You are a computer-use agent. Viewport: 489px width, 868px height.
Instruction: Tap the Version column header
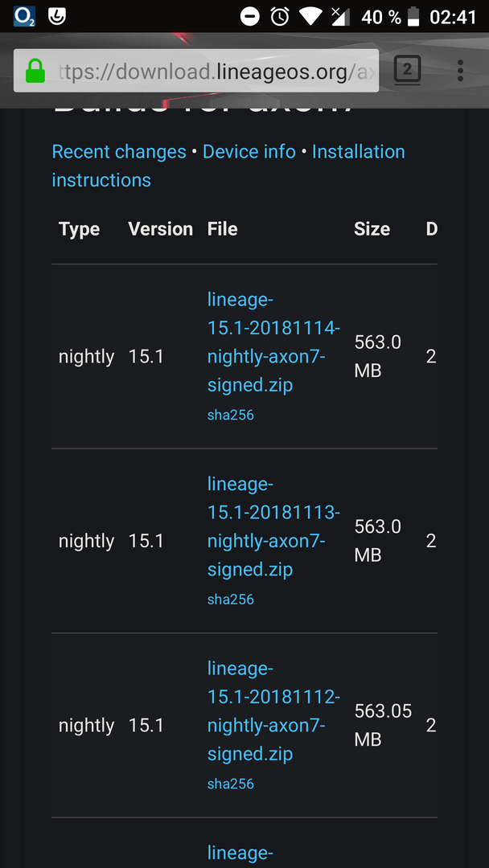tap(161, 229)
